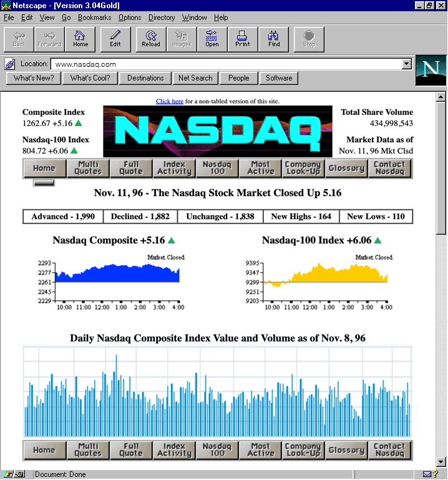This screenshot has height=480, width=448.
Task: Open the Edit toolbar tool
Action: coord(115,39)
